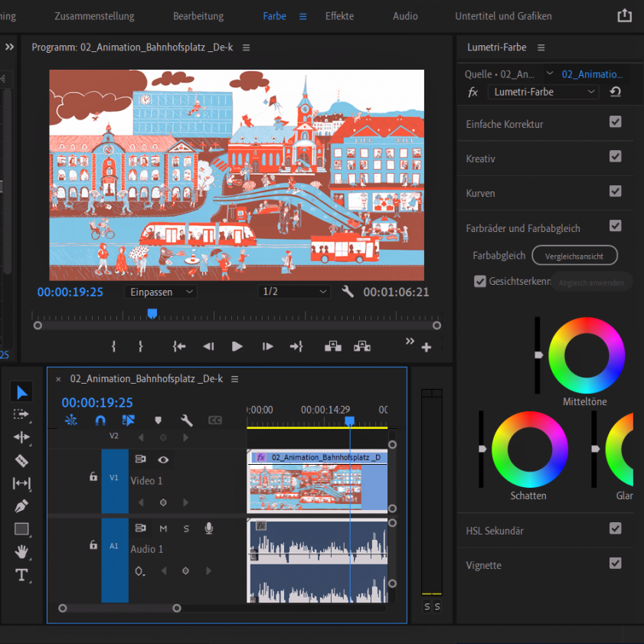
Task: Click the Vergleichsansicht button
Action: (x=574, y=255)
